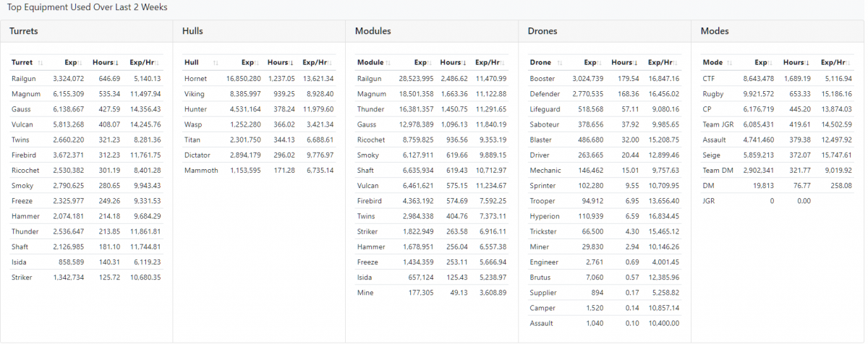Sort Hulls table by Hours column
Screen dimensions: 868x344
pyautogui.click(x=281, y=63)
